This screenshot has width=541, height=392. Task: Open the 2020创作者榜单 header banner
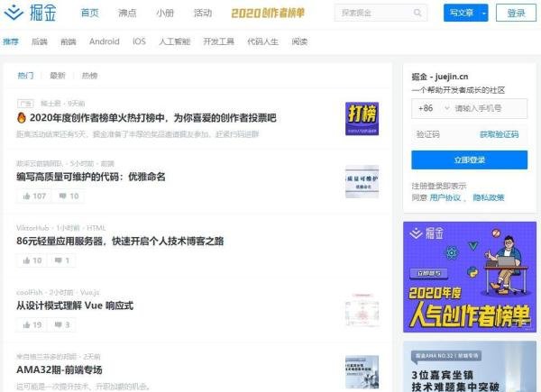pyautogui.click(x=268, y=14)
